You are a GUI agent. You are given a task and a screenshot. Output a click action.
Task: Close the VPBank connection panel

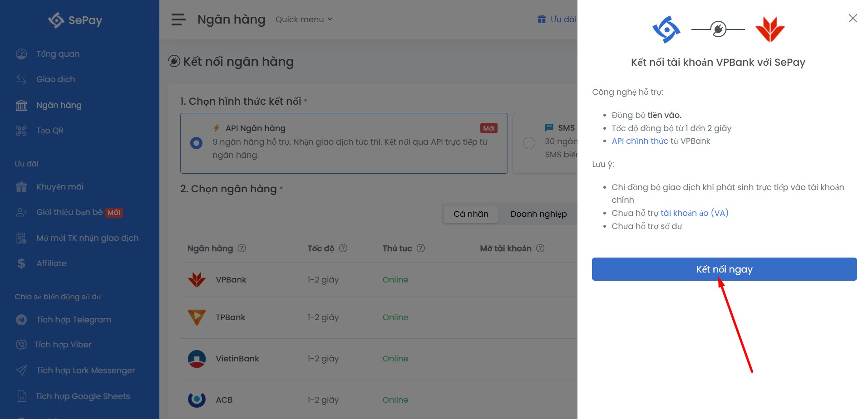point(853,18)
